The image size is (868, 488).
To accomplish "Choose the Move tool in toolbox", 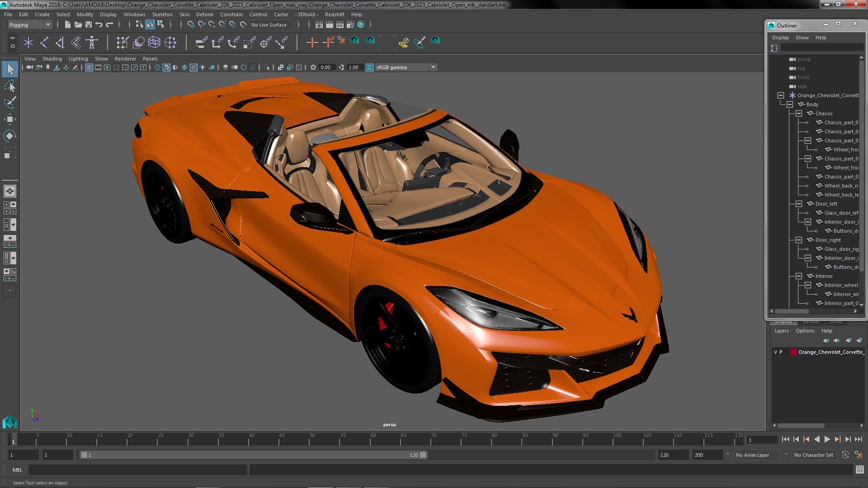I will click(10, 119).
